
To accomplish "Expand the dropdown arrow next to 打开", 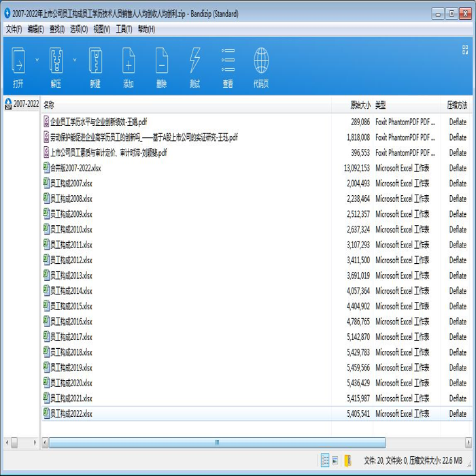I will coord(37,60).
